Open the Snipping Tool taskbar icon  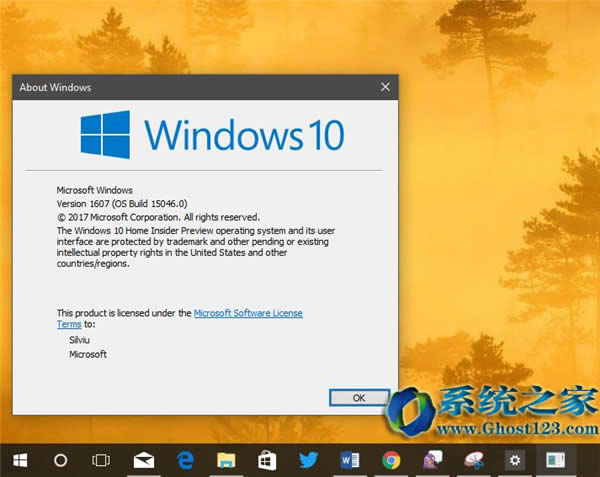tap(473, 460)
